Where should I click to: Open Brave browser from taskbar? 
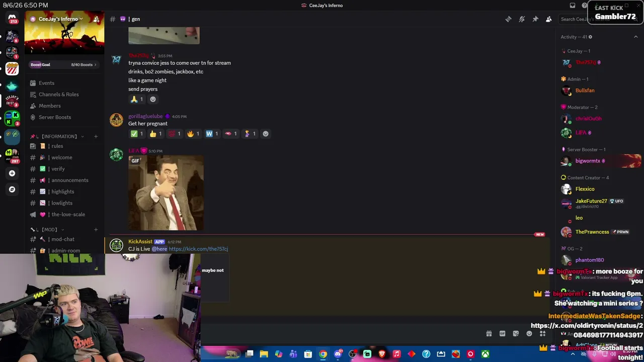coord(382,354)
